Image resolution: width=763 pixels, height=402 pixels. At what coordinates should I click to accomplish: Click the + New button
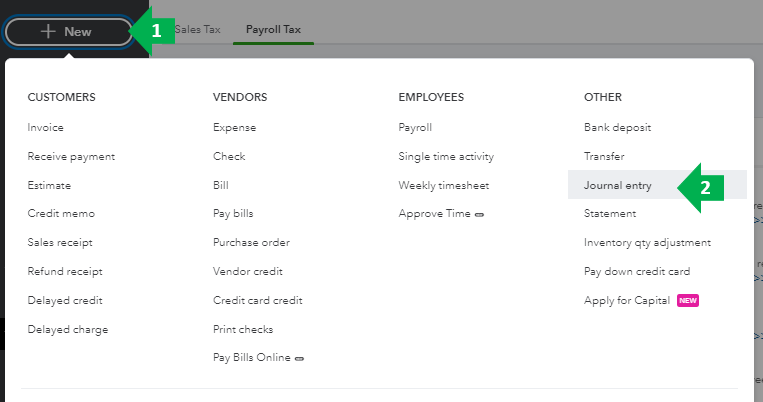pos(69,32)
